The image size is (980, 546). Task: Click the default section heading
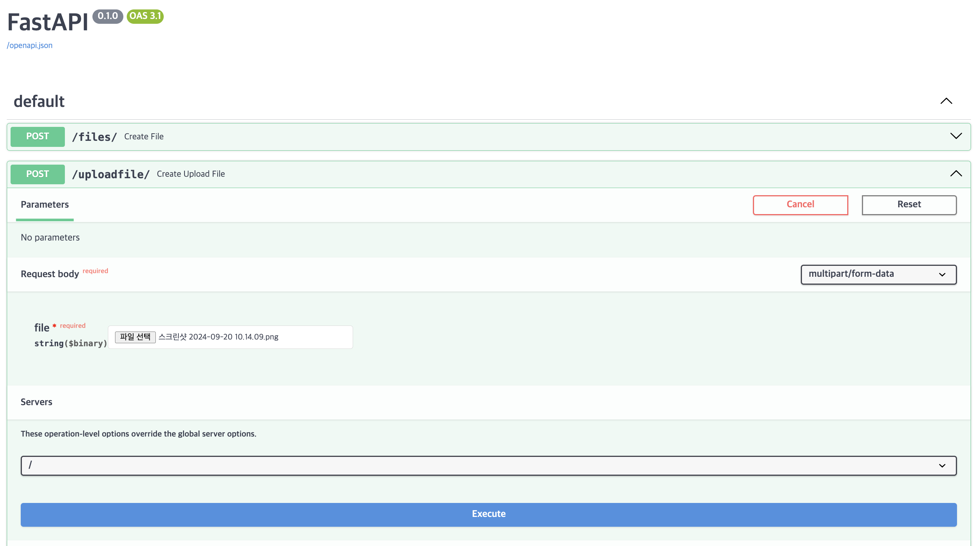pyautogui.click(x=39, y=102)
